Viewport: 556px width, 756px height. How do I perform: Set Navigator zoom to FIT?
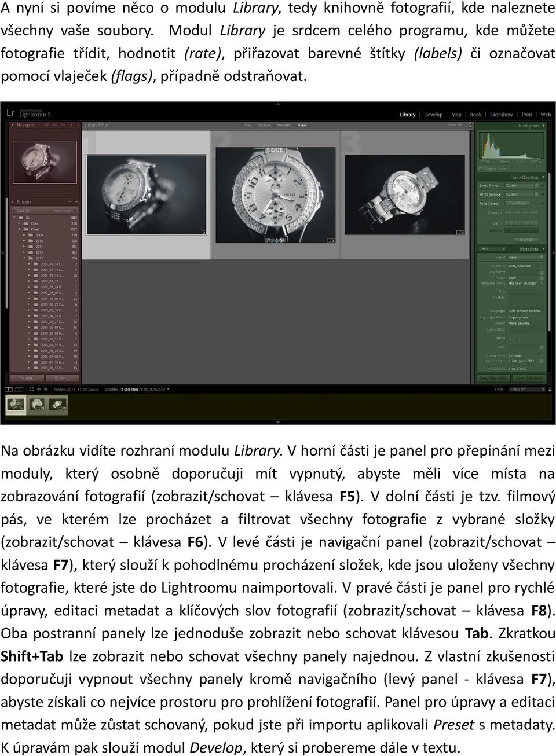point(47,125)
